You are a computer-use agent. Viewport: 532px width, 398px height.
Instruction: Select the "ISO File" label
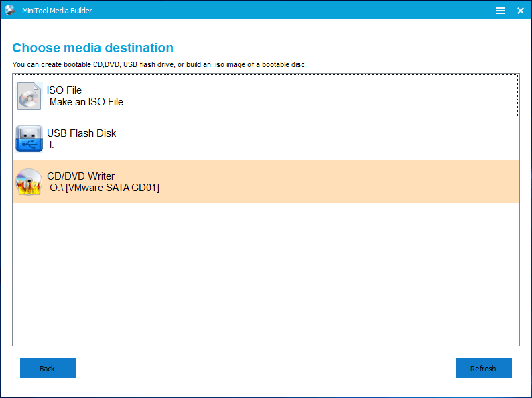[x=64, y=90]
